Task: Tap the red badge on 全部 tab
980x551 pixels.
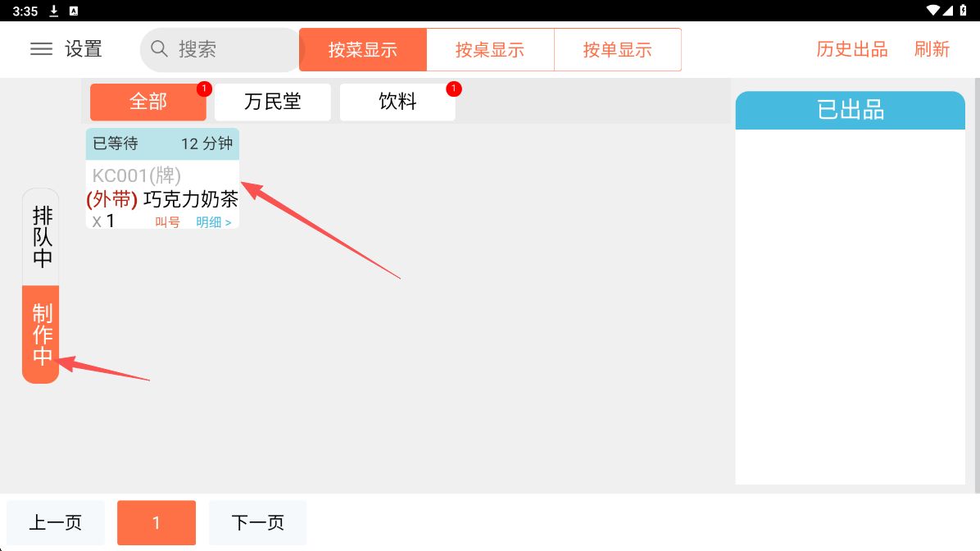Action: 204,89
